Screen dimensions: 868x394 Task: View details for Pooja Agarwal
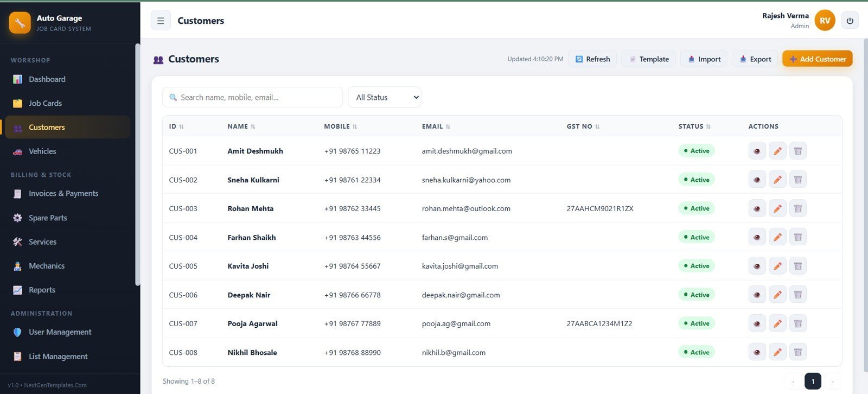tap(757, 323)
